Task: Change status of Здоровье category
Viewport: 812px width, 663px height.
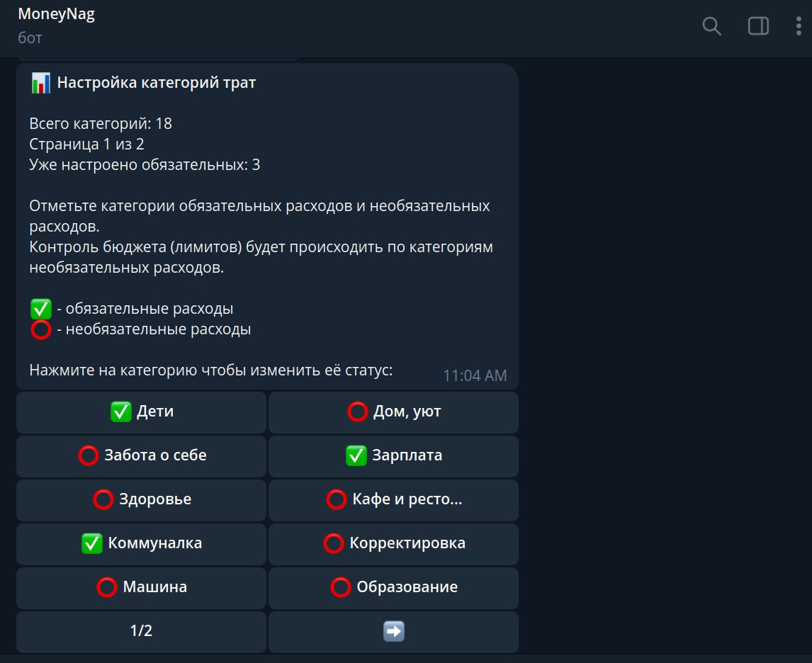Action: click(142, 499)
